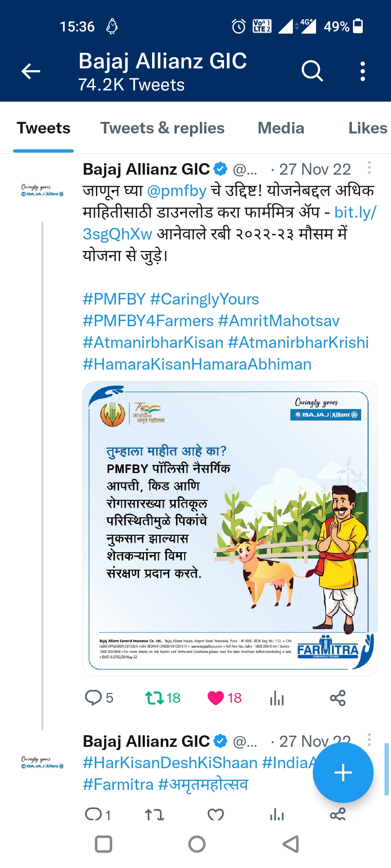Switch to the Likes tab
The image size is (391, 868).
pos(367,128)
